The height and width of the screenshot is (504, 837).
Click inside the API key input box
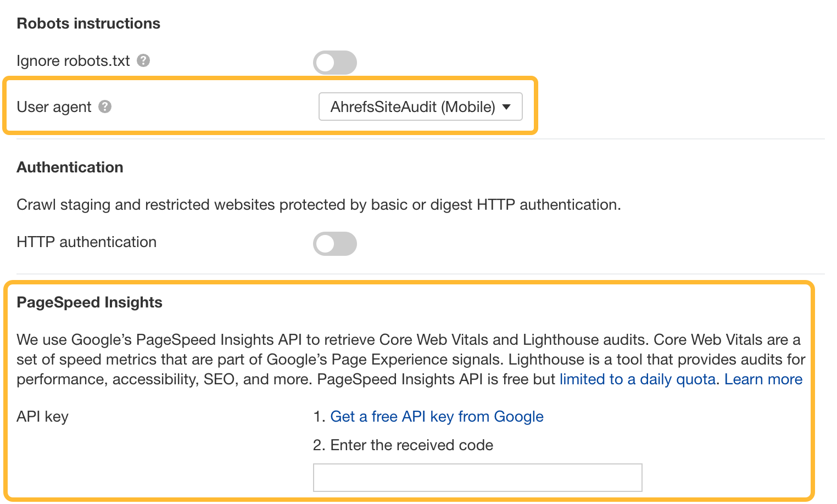477,477
